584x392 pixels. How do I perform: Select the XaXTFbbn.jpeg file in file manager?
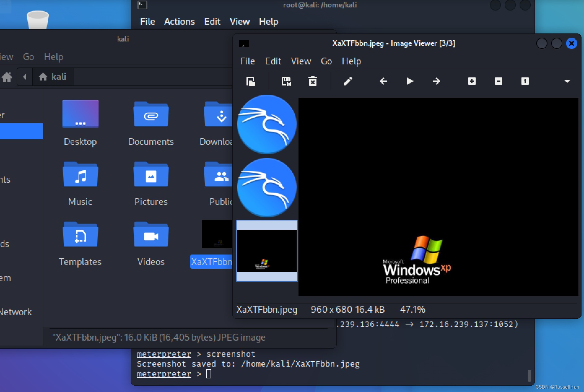click(x=212, y=244)
